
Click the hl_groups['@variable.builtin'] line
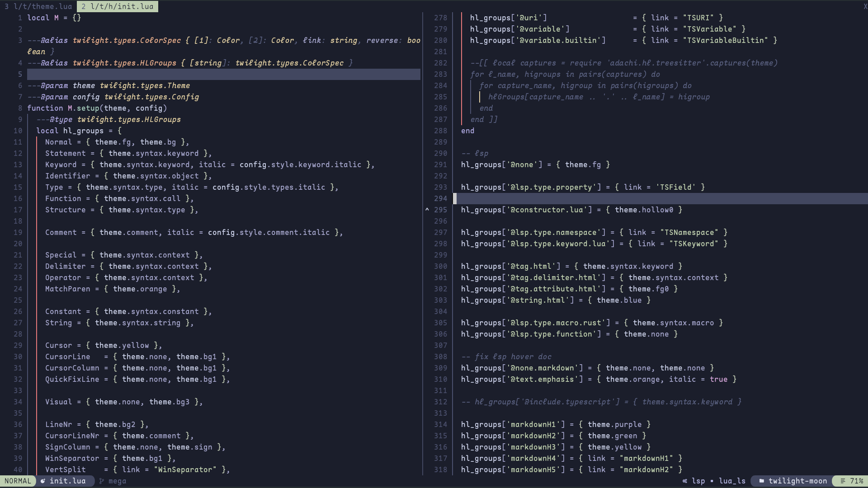point(624,40)
